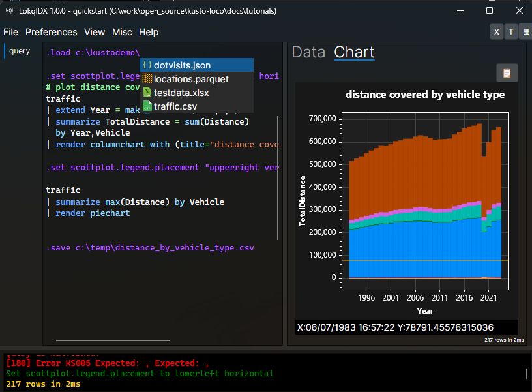The height and width of the screenshot is (392, 532).
Task: Choose traffic.csv from autocomplete list
Action: point(196,106)
